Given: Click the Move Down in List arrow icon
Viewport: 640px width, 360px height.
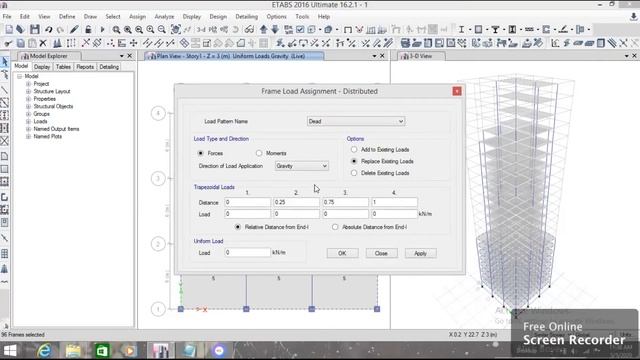Looking at the screenshot, I should point(275,29).
